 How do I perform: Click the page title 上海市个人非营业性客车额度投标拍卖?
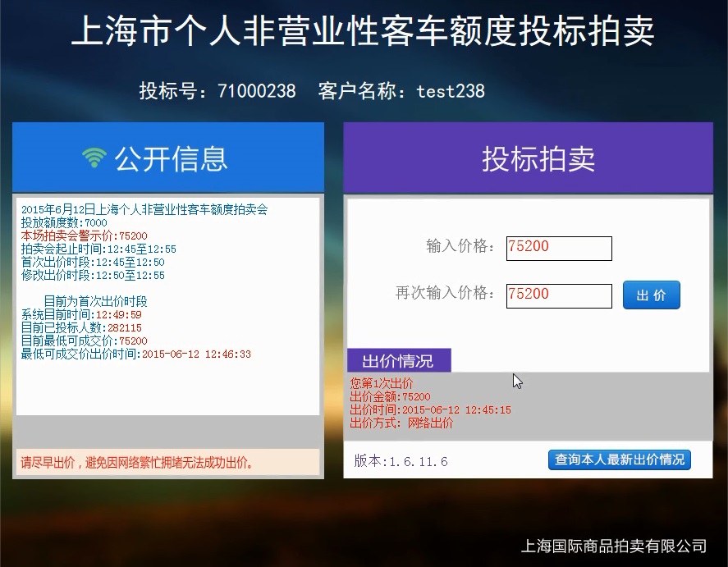363,30
